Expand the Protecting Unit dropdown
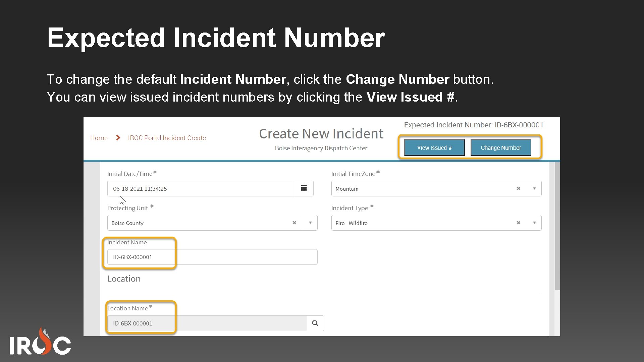 [310, 223]
